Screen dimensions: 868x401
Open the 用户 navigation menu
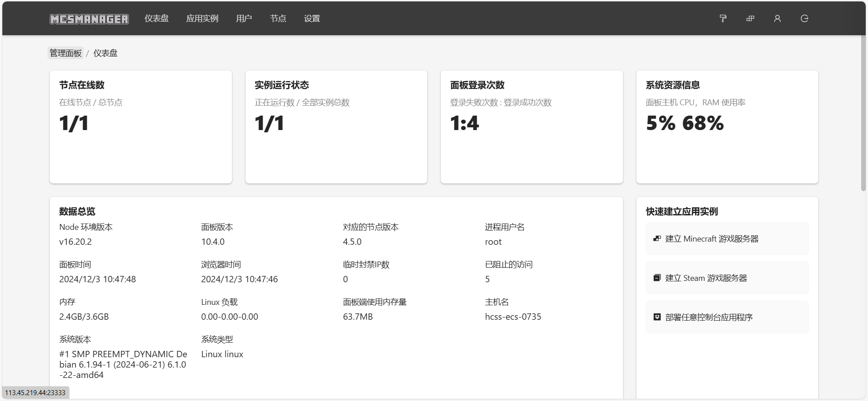[244, 19]
